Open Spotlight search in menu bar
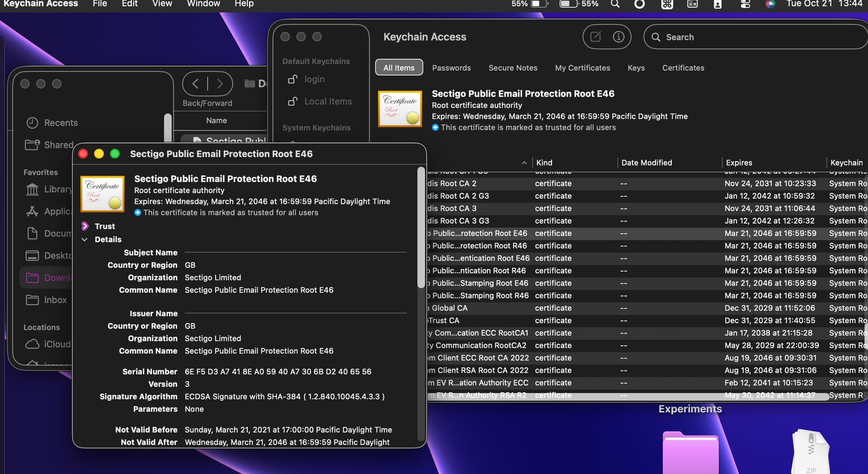Viewport: 868px width, 474px height. [x=615, y=4]
